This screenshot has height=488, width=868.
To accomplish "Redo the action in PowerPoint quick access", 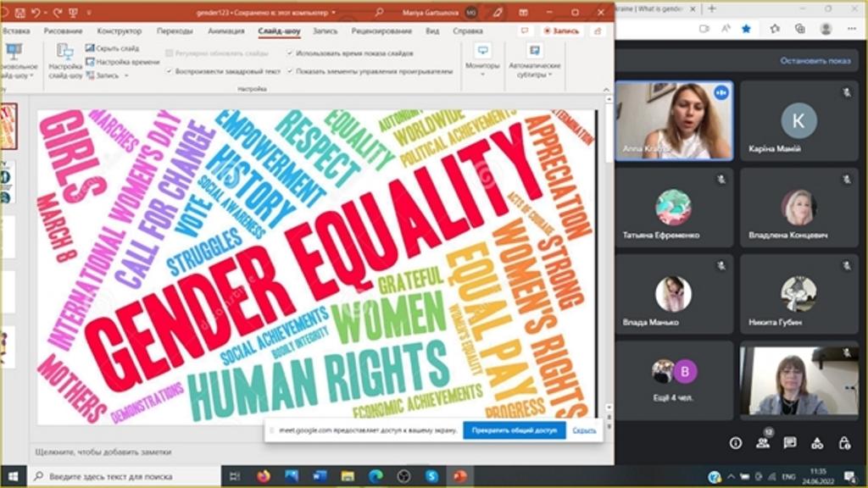I will pos(57,12).
